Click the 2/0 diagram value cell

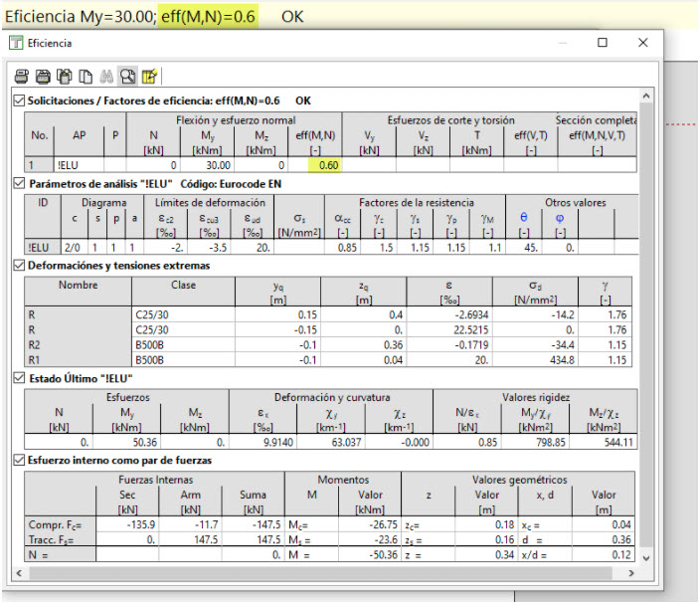click(75, 248)
